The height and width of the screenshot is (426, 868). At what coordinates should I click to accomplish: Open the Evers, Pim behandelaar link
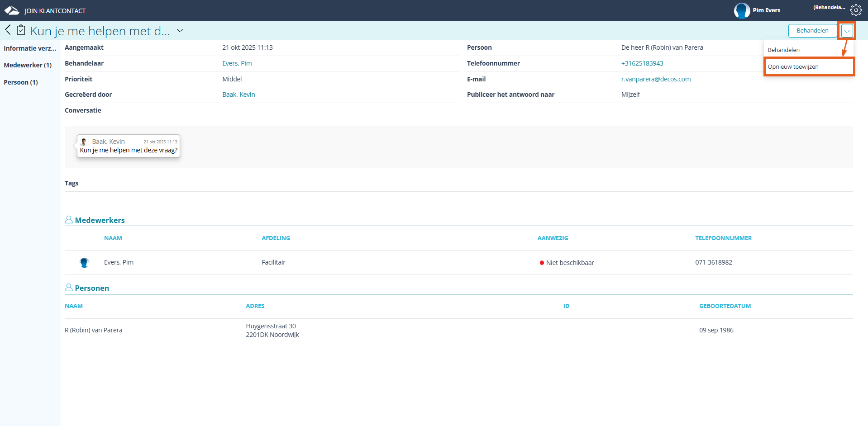pyautogui.click(x=237, y=63)
